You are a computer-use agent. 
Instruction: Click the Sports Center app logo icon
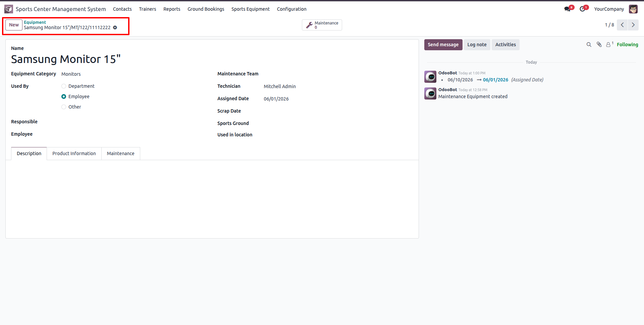[9, 9]
